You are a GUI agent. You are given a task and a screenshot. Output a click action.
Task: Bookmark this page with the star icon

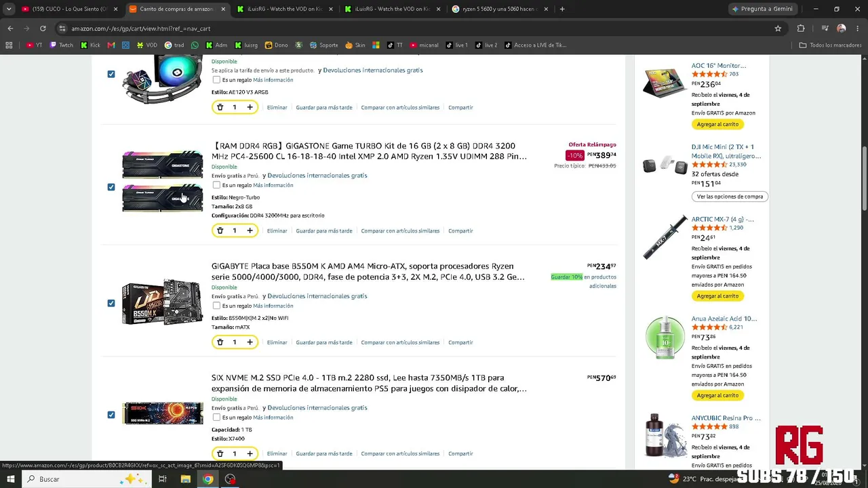click(x=778, y=28)
